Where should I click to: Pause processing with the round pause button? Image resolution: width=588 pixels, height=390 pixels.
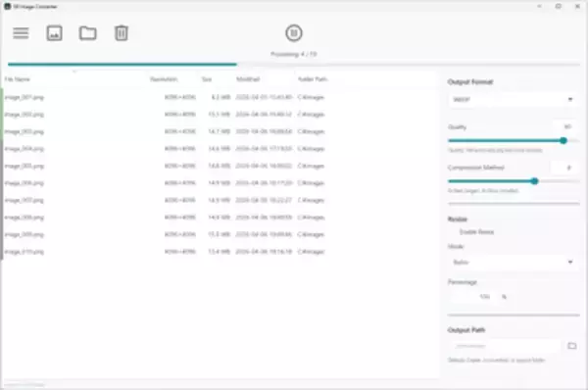pyautogui.click(x=294, y=33)
